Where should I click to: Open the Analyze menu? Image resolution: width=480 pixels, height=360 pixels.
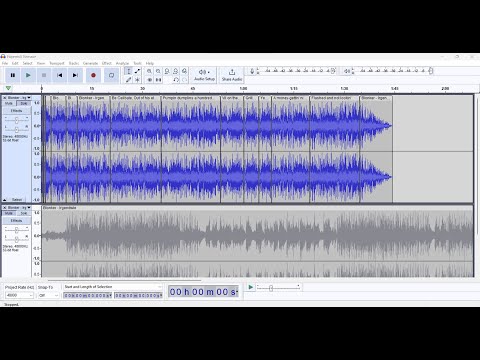pos(122,63)
